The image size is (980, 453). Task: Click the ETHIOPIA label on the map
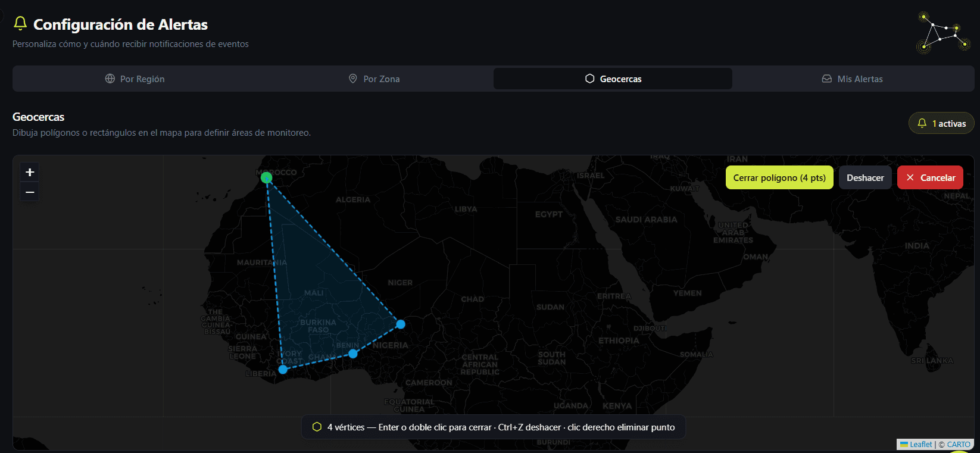(619, 340)
